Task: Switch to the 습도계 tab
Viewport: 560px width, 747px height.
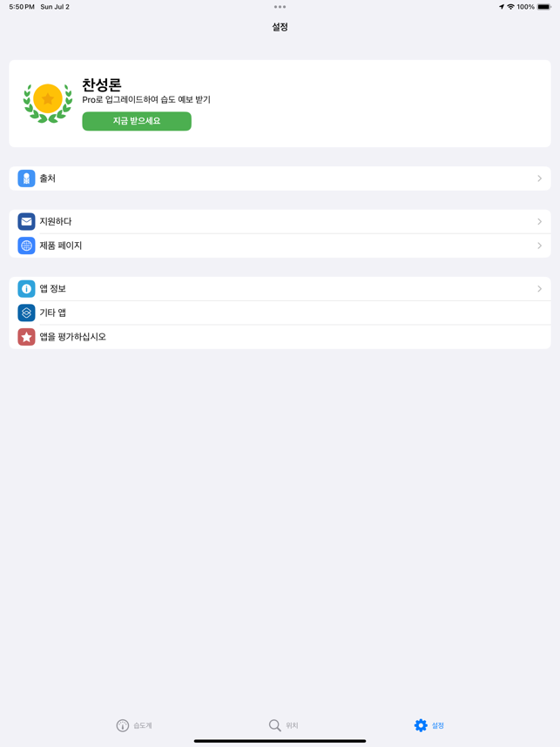Action: [x=134, y=725]
